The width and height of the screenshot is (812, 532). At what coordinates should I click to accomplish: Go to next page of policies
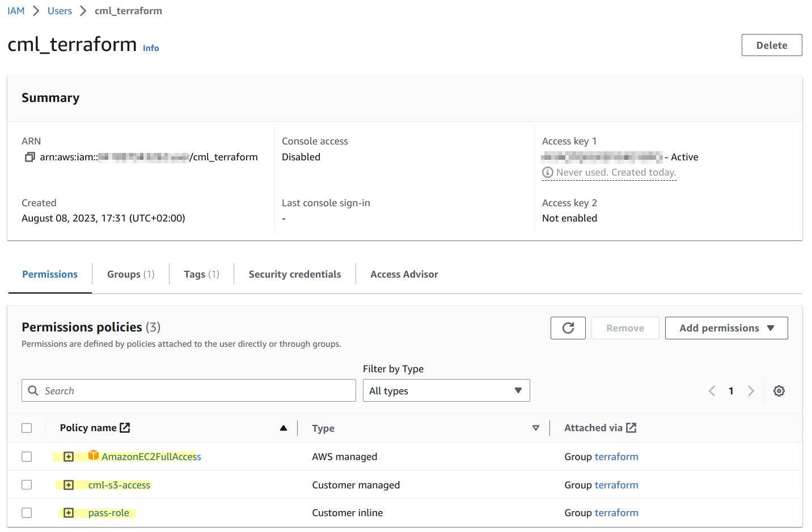tap(751, 391)
